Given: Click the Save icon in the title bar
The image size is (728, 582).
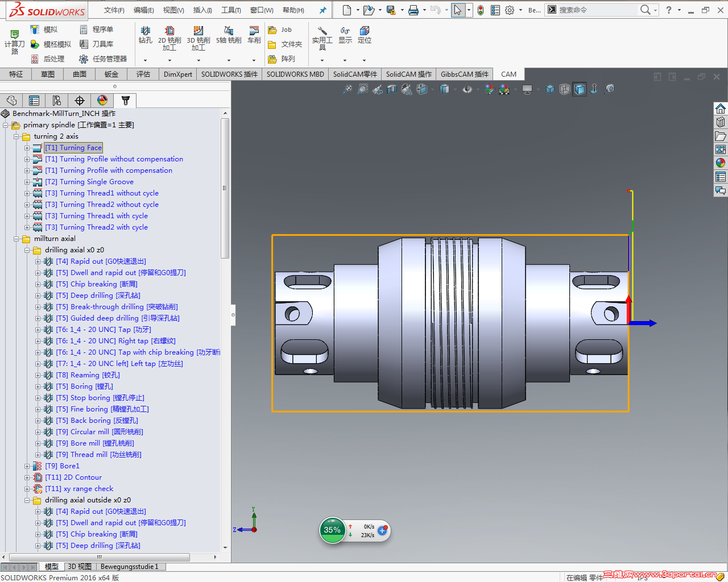Looking at the screenshot, I should (x=391, y=10).
